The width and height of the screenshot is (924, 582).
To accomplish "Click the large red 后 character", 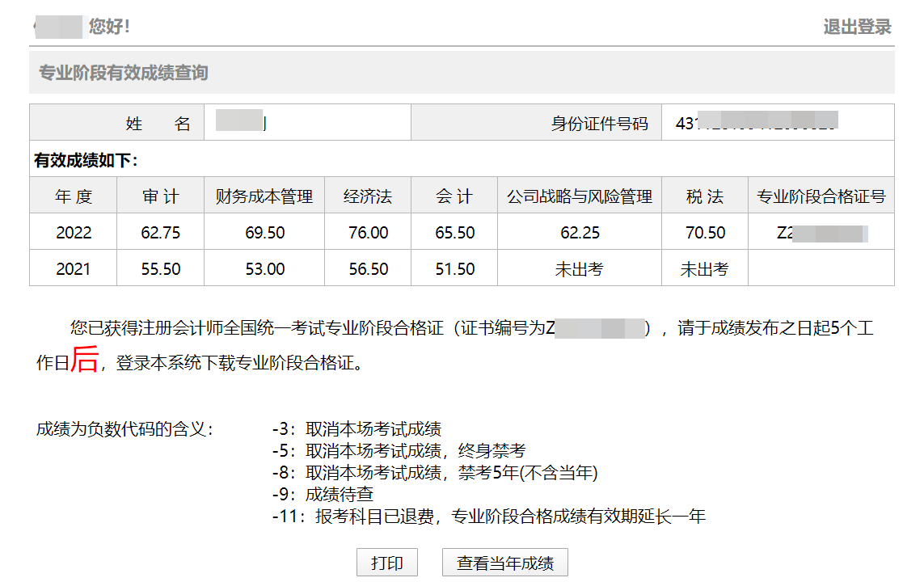I will point(84,361).
